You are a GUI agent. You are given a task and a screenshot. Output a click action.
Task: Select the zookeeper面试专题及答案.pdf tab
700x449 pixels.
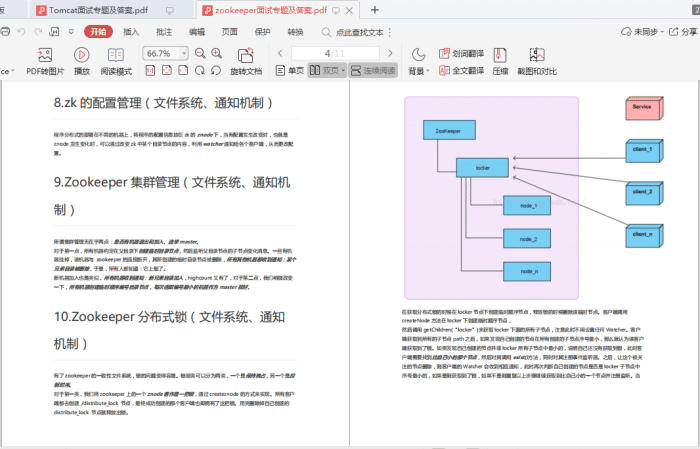coord(271,10)
